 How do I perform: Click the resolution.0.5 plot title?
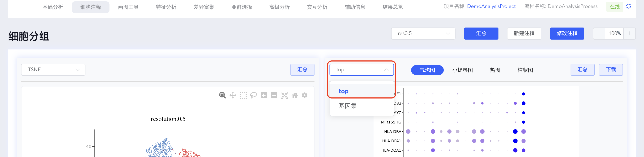tap(168, 119)
